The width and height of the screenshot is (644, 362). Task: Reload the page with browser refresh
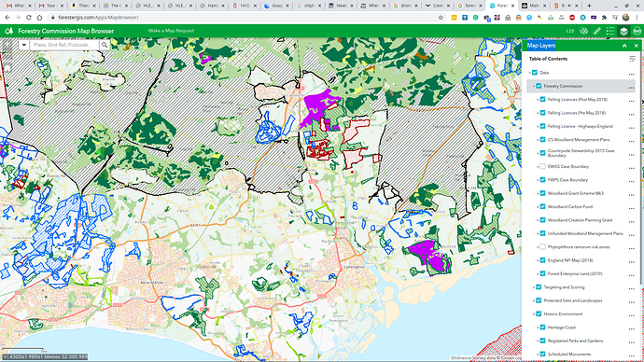pyautogui.click(x=29, y=18)
